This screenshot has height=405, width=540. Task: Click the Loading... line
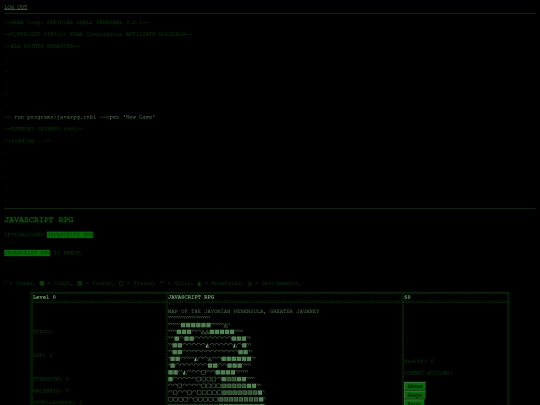coord(27,141)
